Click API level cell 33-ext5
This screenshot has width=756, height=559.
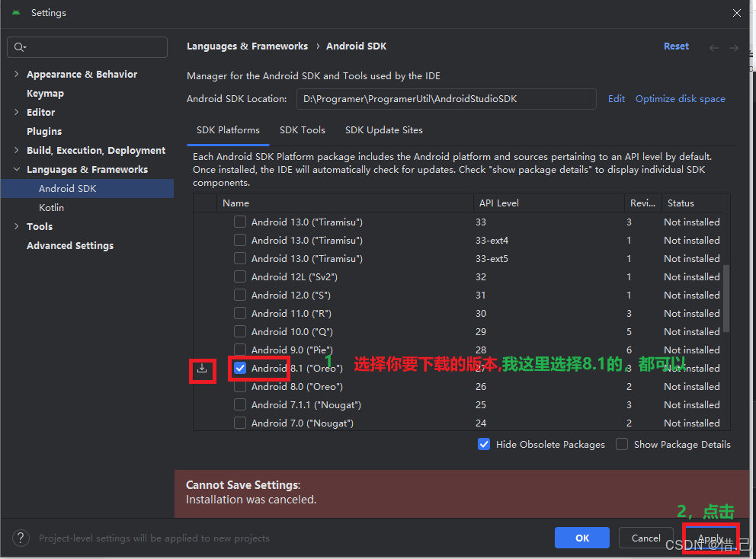click(492, 258)
